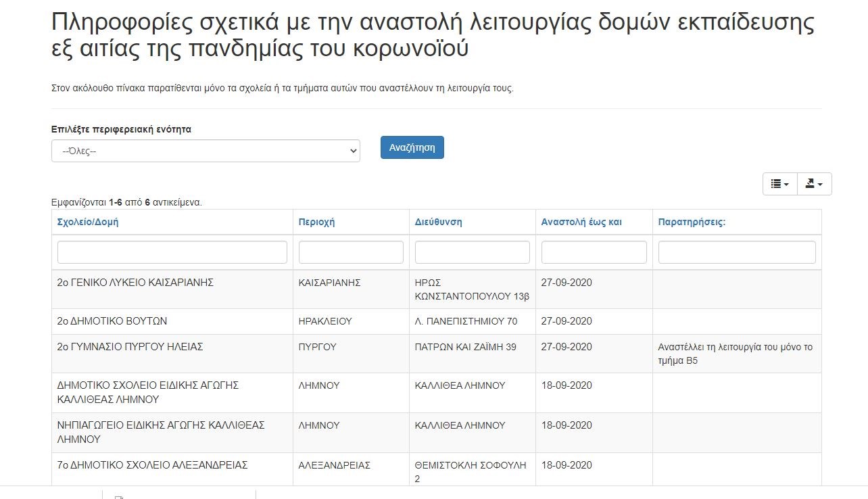Focus the Περιοχή filter input
Image resolution: width=868 pixels, height=499 pixels.
click(x=351, y=252)
